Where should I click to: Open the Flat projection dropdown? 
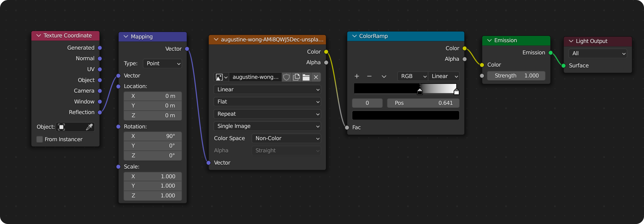267,102
